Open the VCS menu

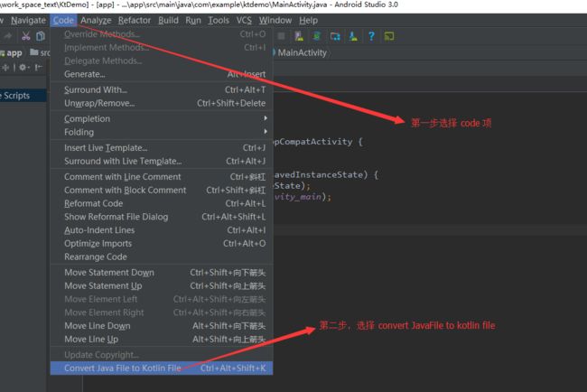coord(244,20)
